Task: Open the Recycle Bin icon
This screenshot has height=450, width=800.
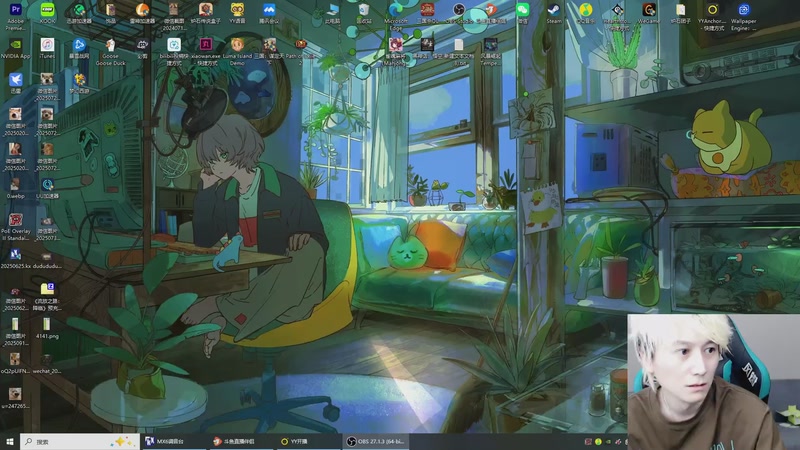Action: (x=364, y=13)
